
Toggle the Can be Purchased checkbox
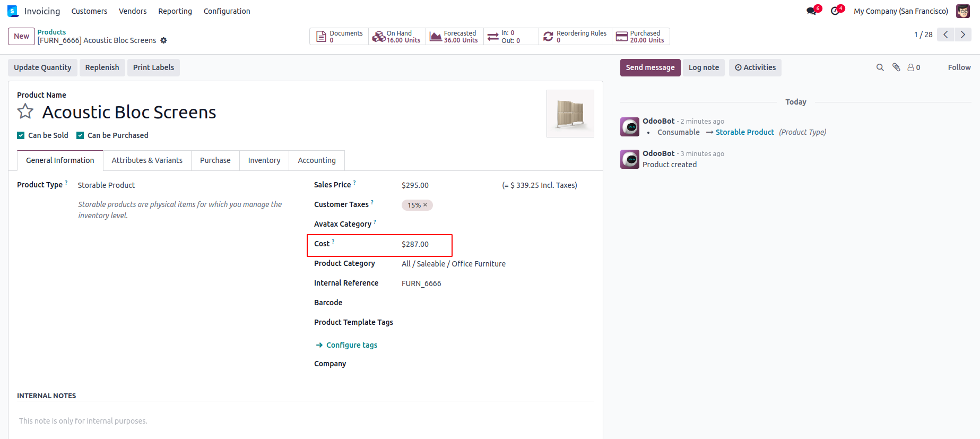pyautogui.click(x=80, y=135)
